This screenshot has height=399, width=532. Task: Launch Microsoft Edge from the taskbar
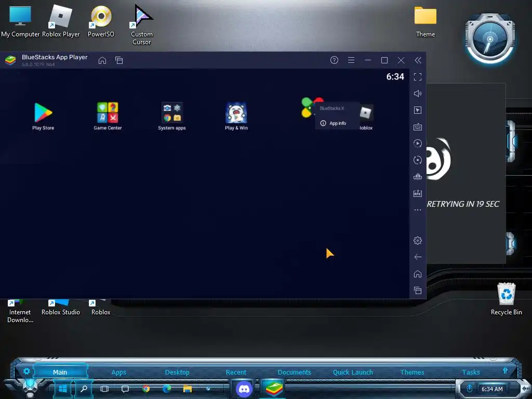pyautogui.click(x=167, y=389)
